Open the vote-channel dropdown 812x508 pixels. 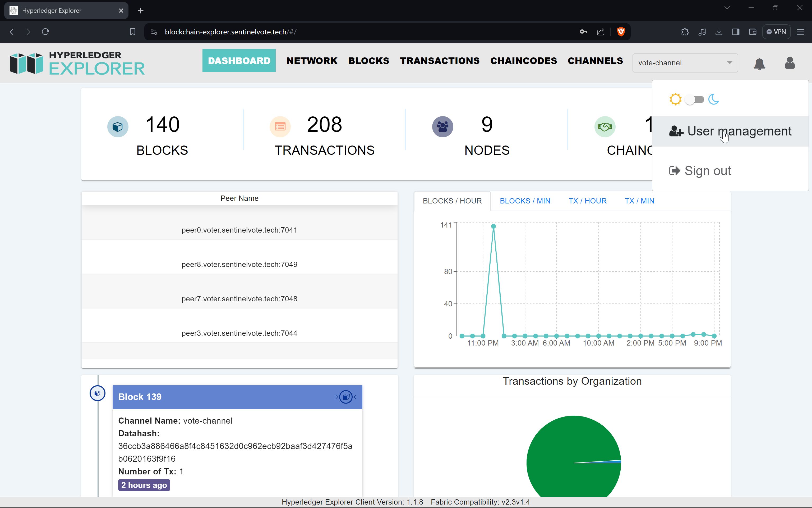tap(685, 63)
